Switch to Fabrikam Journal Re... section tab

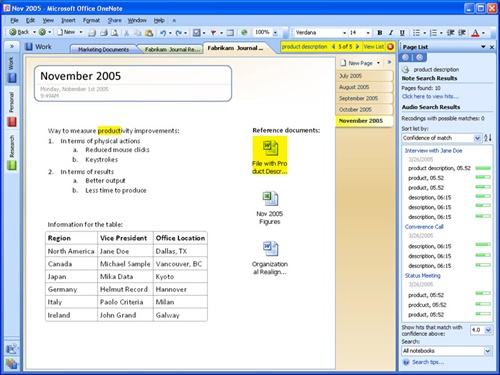pos(172,49)
